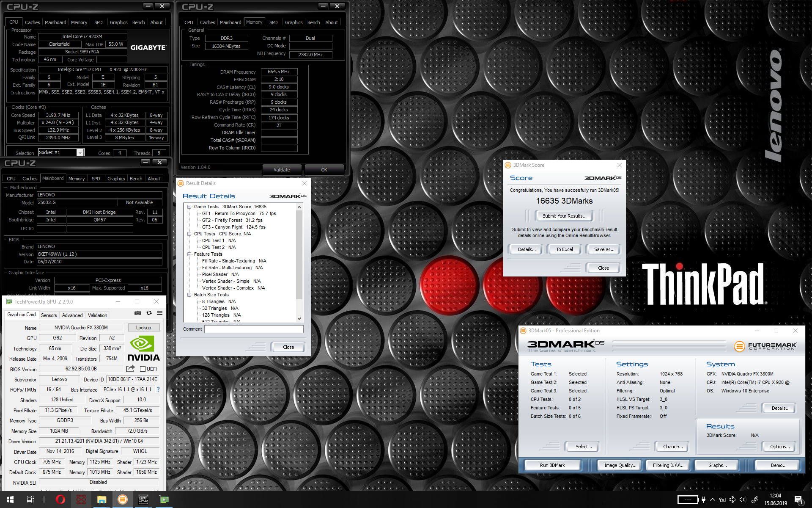Open the Action Center notification icon

pyautogui.click(x=799, y=500)
